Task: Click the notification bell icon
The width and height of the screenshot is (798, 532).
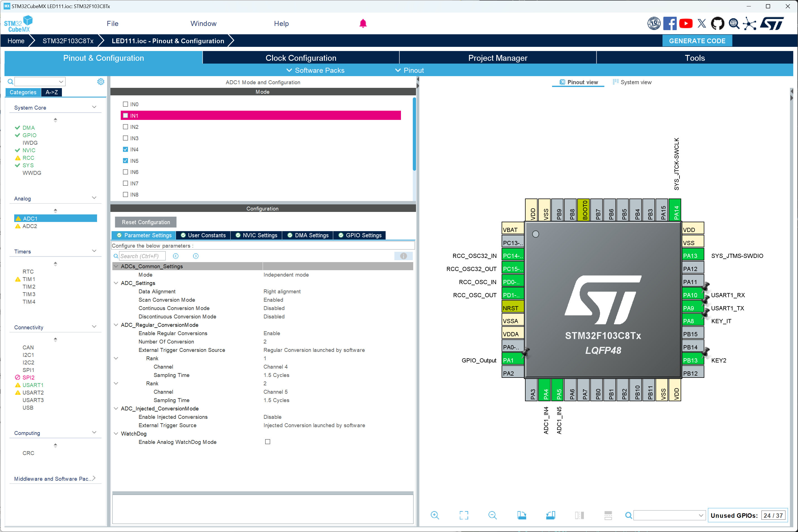Action: (x=363, y=23)
